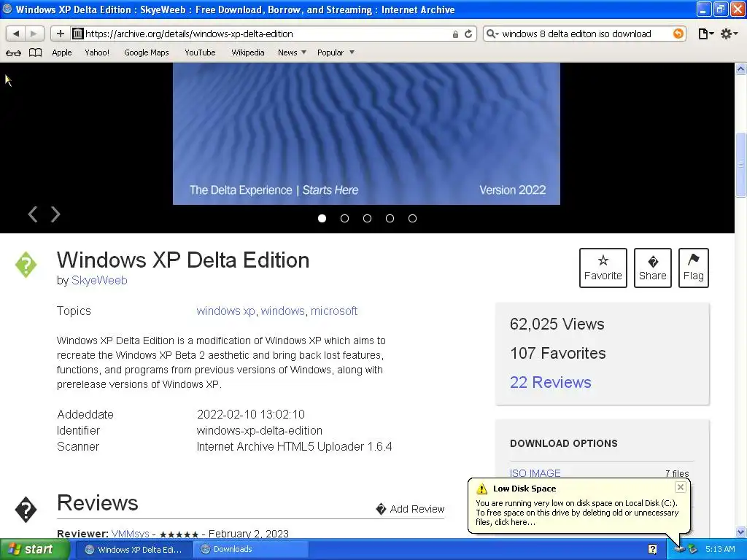This screenshot has width=747, height=560.
Task: Open the 'microsoft' topic link
Action: (x=334, y=311)
